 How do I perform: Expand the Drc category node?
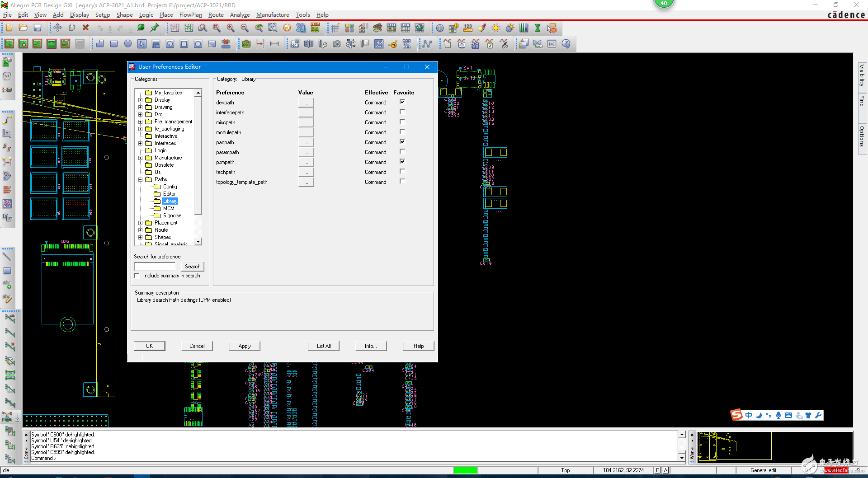coord(141,114)
